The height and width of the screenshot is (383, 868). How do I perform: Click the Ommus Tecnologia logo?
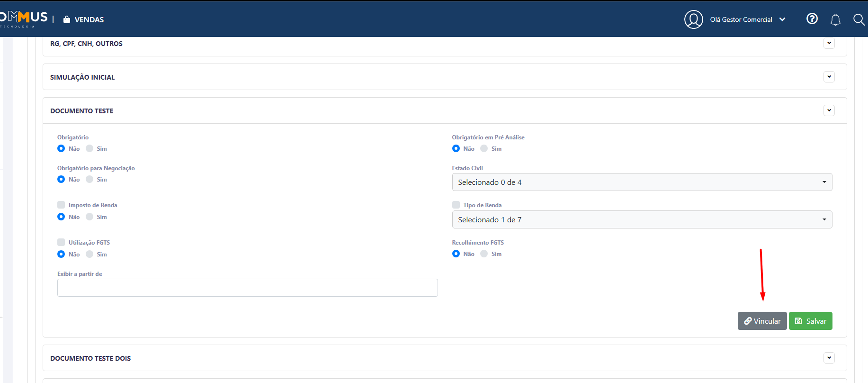click(x=23, y=19)
